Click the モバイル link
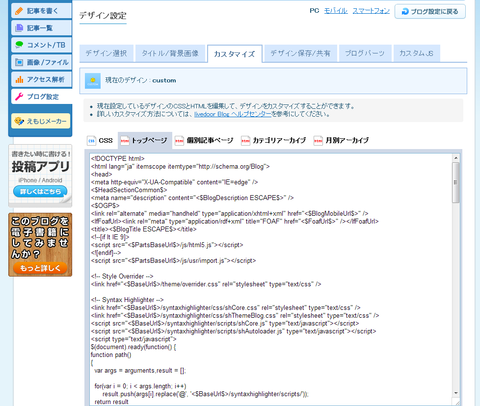The width and height of the screenshot is (480, 406). click(x=336, y=11)
